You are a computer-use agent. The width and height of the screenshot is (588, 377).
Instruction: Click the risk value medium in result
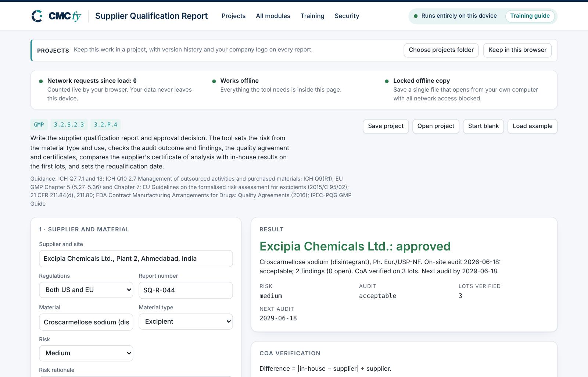click(x=271, y=296)
